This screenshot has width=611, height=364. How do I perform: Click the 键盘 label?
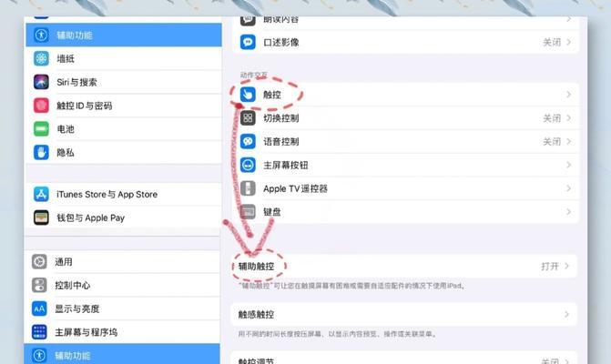272,212
